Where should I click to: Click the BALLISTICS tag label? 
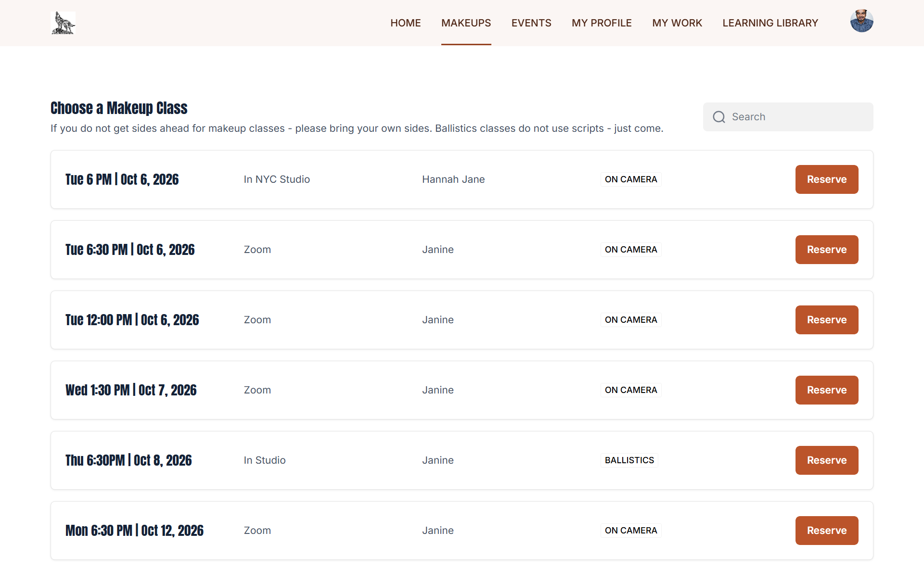coord(629,460)
